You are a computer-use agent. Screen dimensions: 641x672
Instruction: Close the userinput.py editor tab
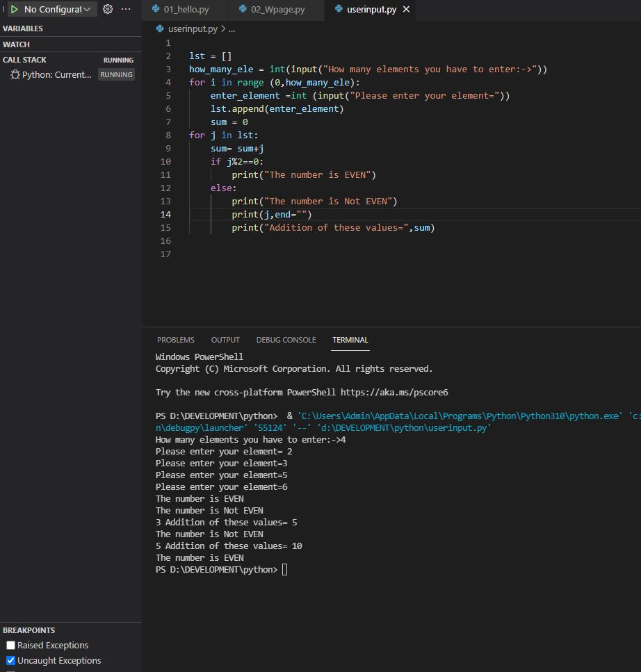[407, 10]
